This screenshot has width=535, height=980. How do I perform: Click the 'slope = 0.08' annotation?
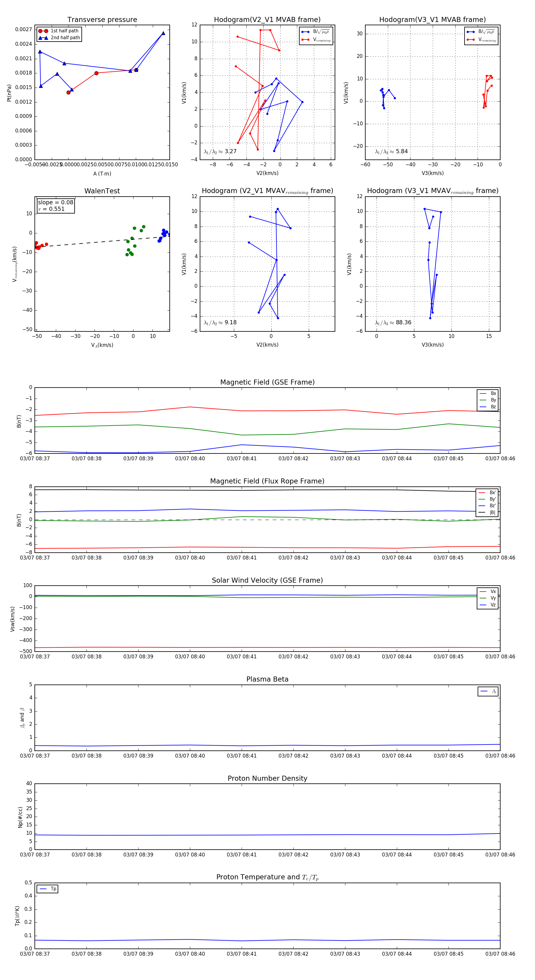pyautogui.click(x=56, y=203)
